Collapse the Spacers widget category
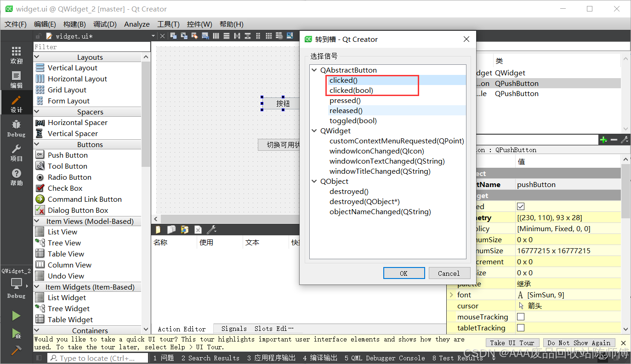The image size is (631, 364). coord(37,112)
